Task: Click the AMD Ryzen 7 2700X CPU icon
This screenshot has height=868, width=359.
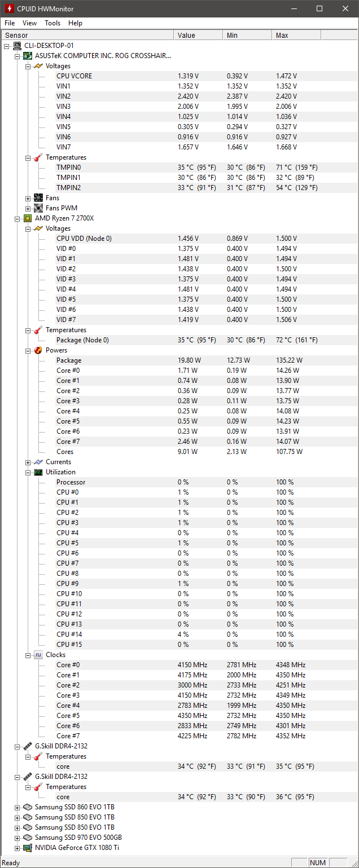Action: click(28, 218)
